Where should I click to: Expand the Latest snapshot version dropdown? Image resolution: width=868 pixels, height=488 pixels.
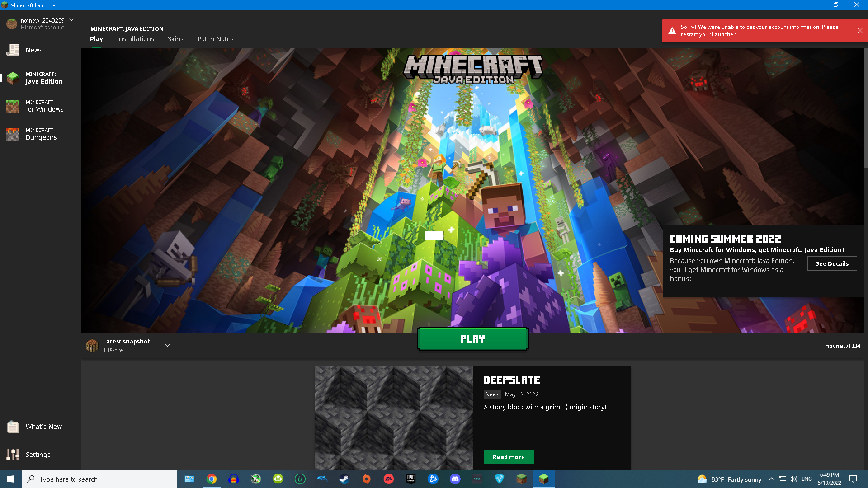[x=167, y=346]
